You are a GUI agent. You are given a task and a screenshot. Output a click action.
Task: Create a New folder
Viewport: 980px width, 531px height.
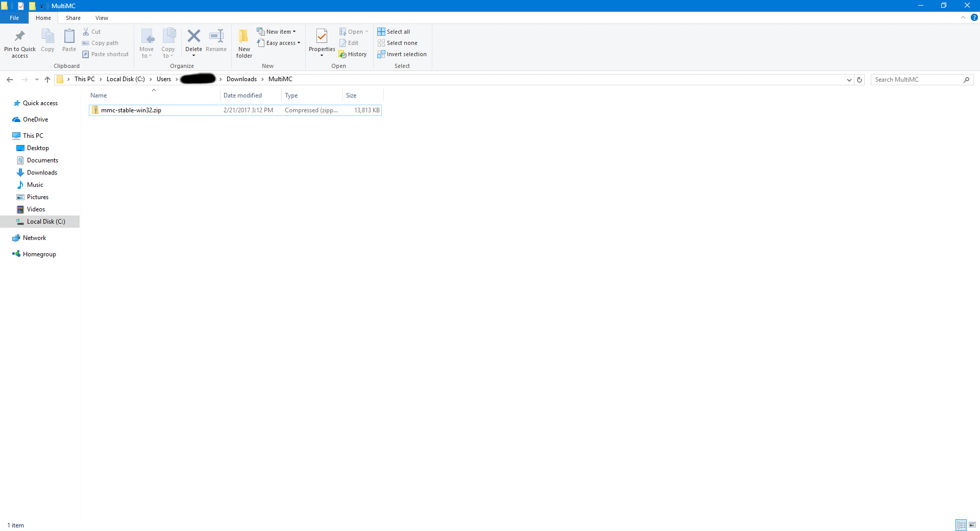[244, 43]
